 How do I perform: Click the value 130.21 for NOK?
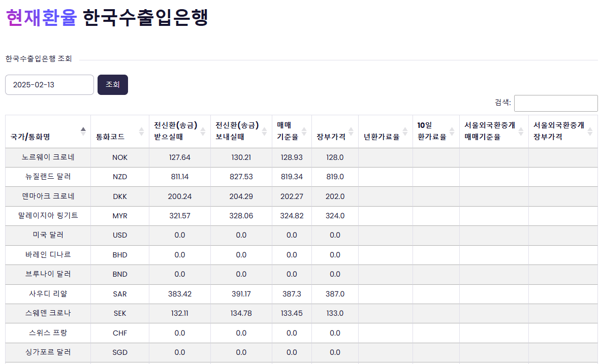tap(241, 157)
